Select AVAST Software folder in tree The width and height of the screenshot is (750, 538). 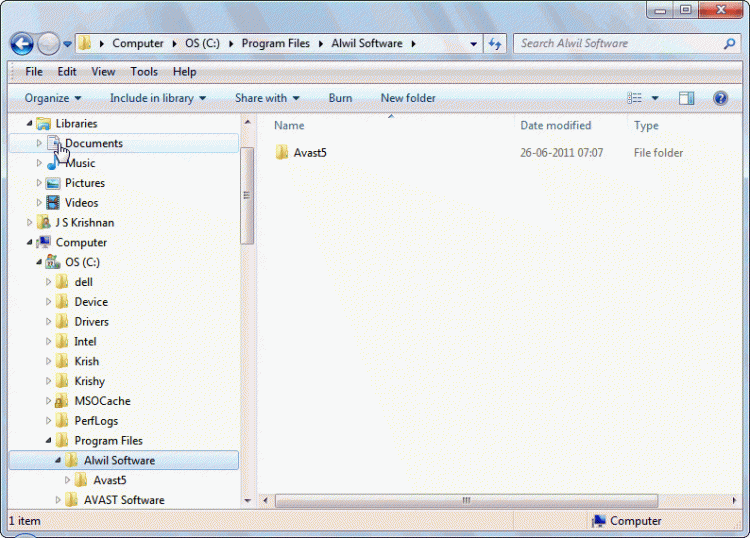[x=124, y=500]
